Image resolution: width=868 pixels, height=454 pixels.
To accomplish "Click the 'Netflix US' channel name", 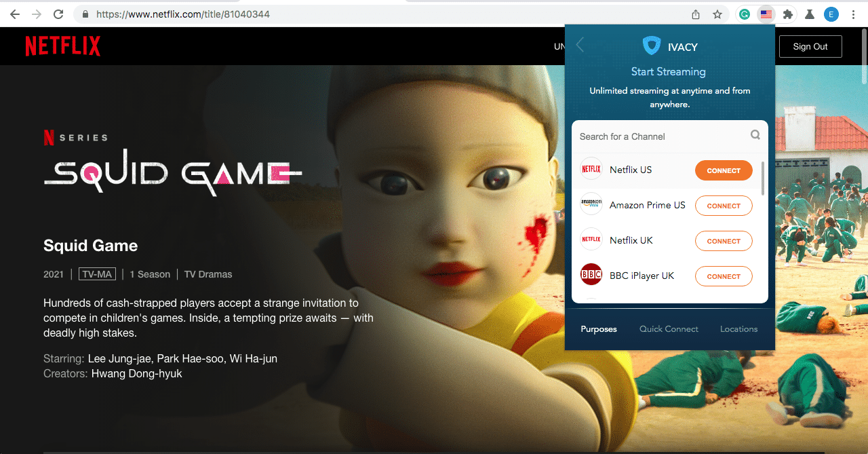I will tap(631, 170).
